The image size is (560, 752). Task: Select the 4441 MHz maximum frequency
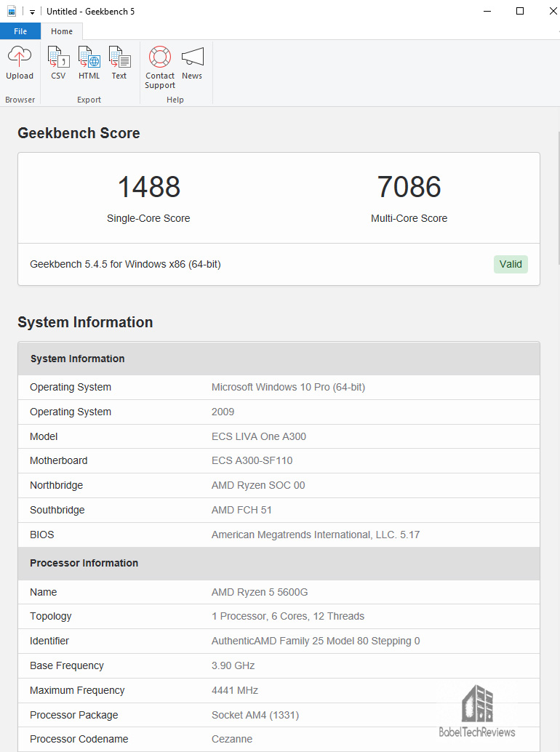[x=235, y=691]
